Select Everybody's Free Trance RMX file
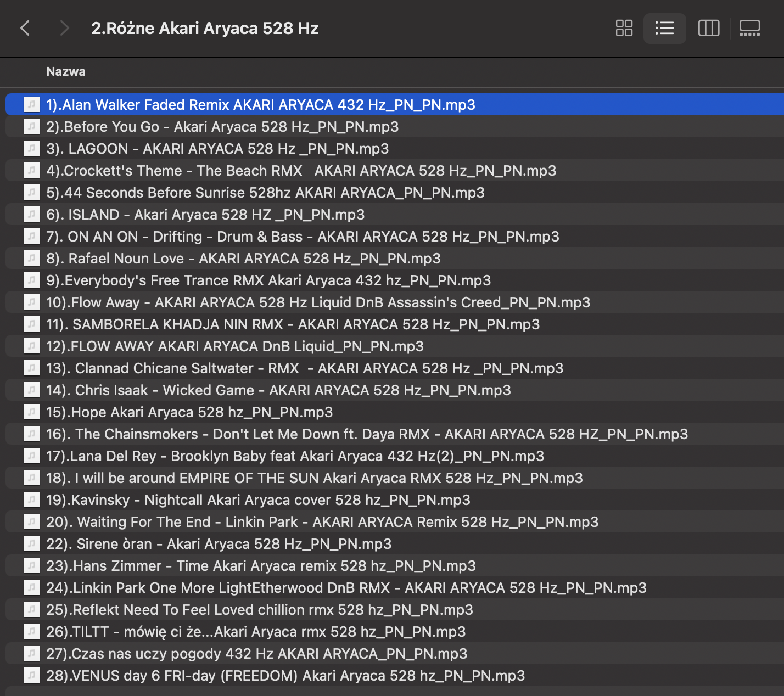The width and height of the screenshot is (784, 696). click(x=268, y=280)
